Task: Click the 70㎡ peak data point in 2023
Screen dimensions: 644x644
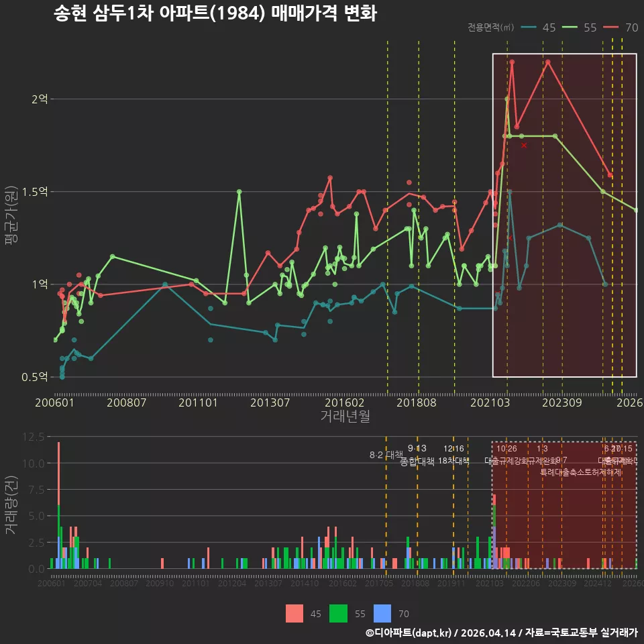Action: tap(548, 62)
